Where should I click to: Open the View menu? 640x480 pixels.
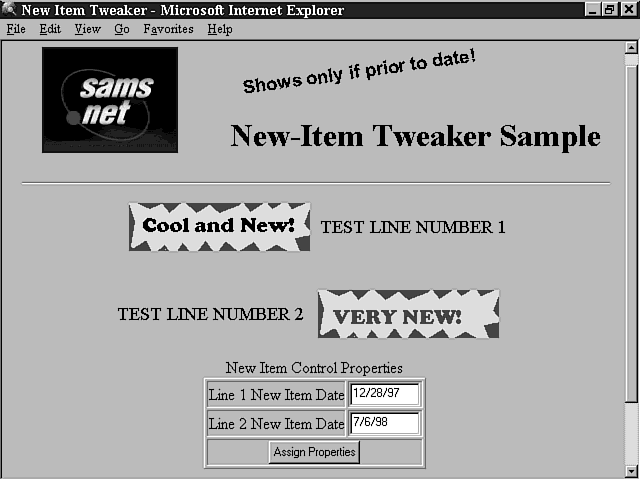pyautogui.click(x=88, y=29)
